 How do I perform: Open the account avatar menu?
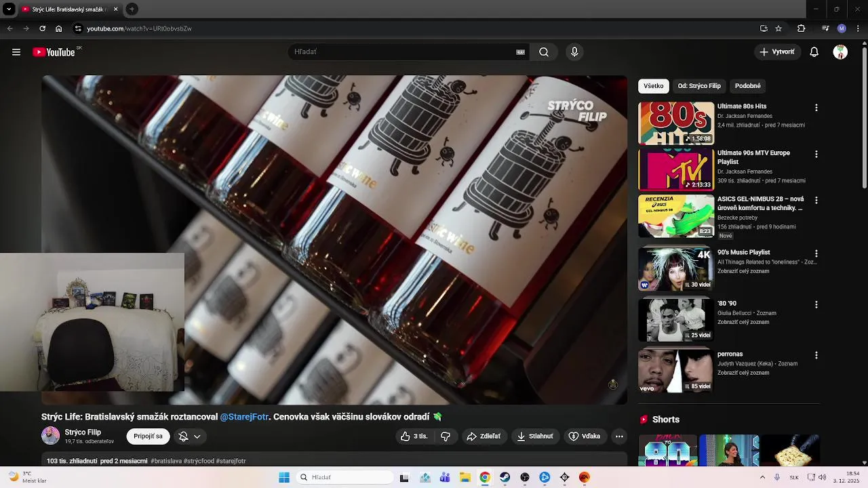click(840, 52)
